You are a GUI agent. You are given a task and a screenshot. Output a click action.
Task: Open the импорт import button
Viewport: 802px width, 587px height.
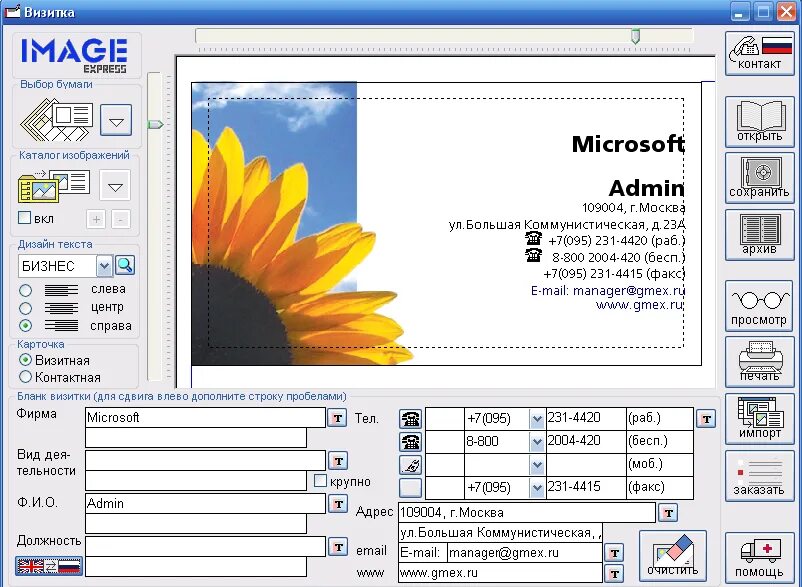pyautogui.click(x=760, y=419)
